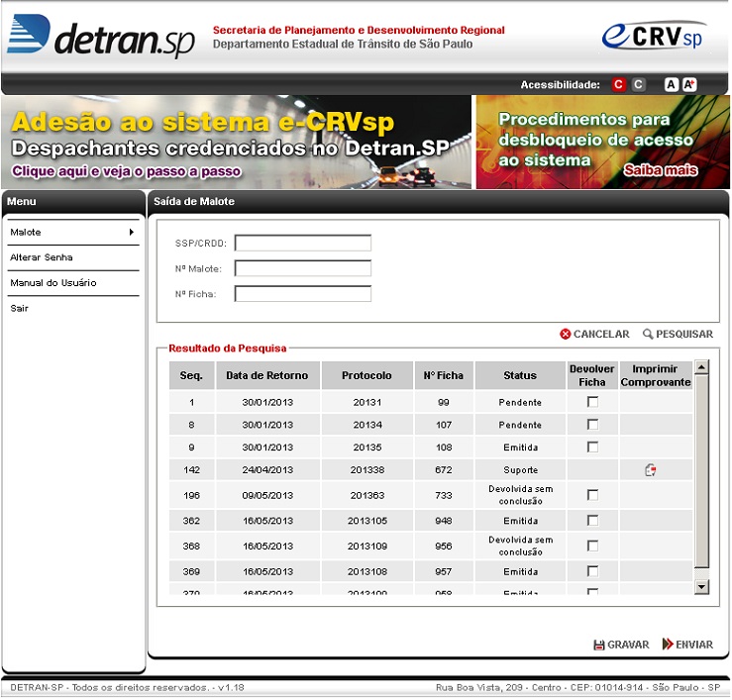The image size is (732, 700).
Task: Click the ENVIAR button
Action: [687, 645]
